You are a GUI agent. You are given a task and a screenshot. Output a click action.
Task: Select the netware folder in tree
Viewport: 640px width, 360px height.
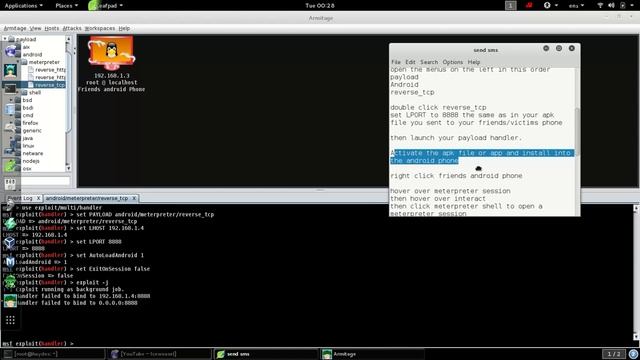33,153
